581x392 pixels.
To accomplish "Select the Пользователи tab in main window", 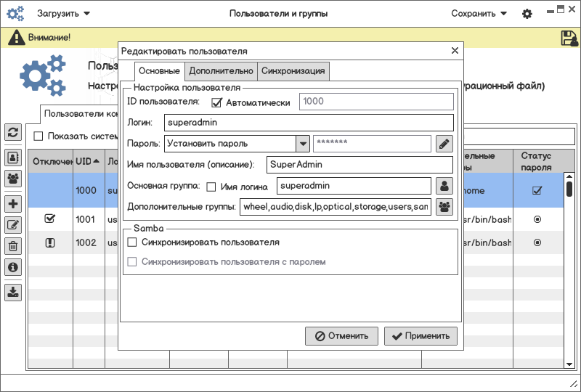I will 79,114.
